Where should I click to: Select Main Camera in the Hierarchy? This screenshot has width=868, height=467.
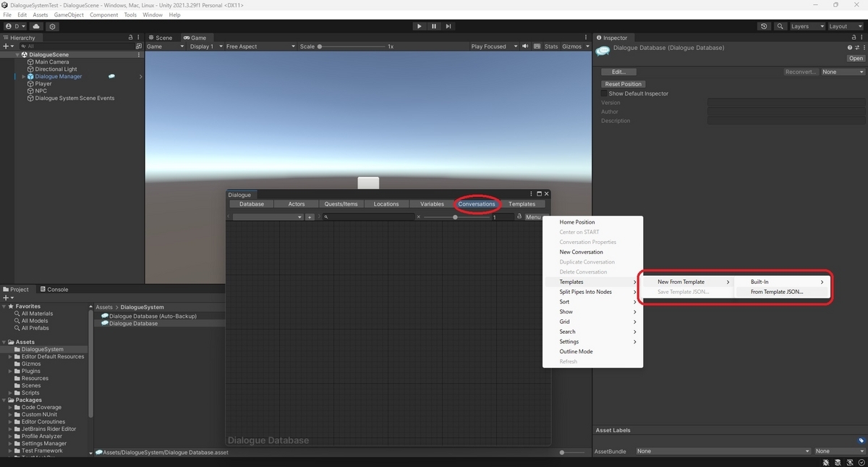coord(52,62)
